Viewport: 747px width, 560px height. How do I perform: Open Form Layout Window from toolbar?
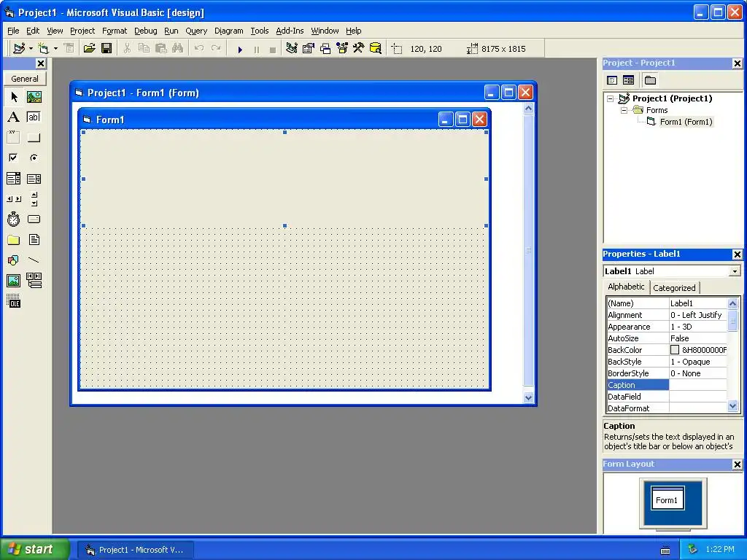pos(325,49)
